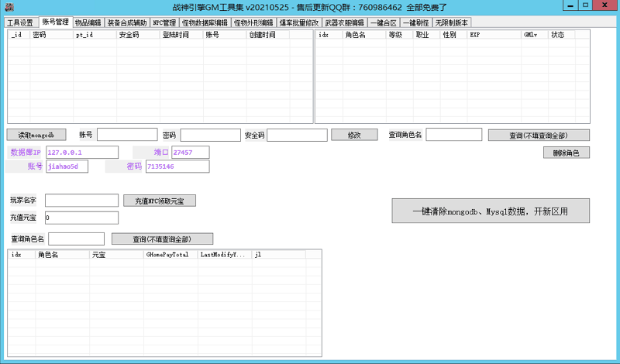Click the application icon in the title bar

9,7
